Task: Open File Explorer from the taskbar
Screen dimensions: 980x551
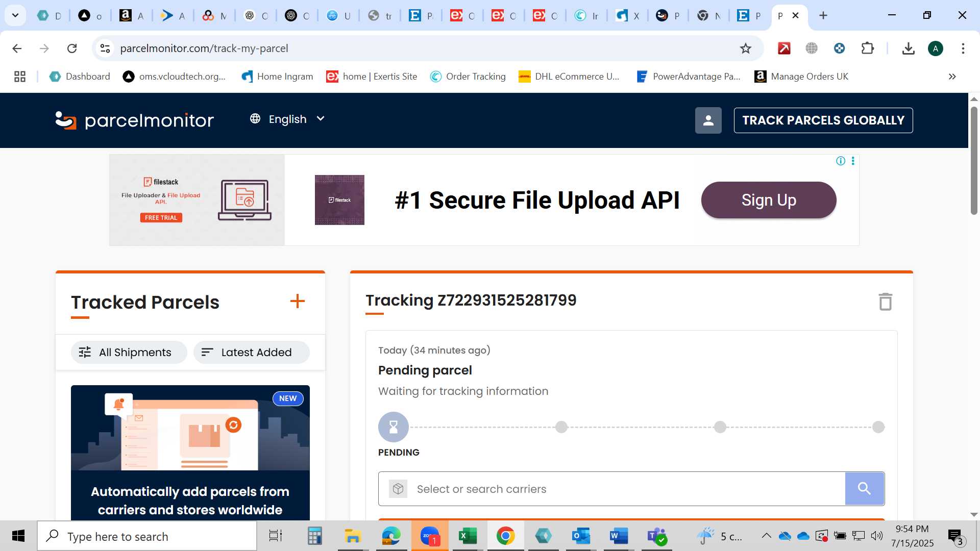Action: (352, 536)
